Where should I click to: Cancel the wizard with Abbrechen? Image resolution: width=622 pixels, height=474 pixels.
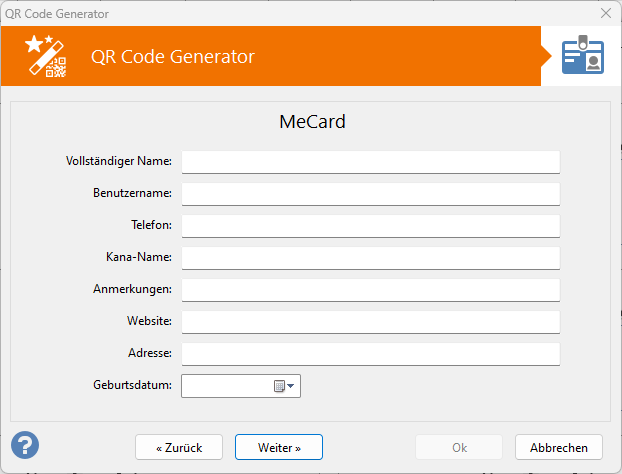click(x=559, y=447)
